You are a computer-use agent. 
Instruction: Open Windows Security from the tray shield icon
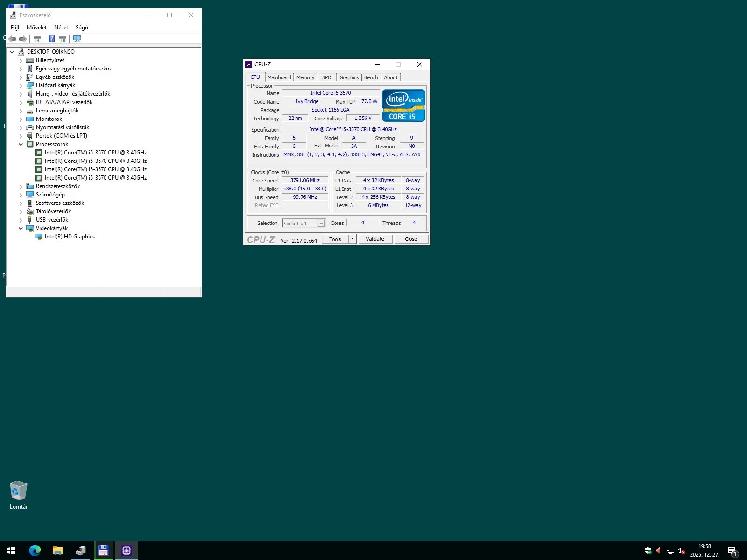pos(648,551)
